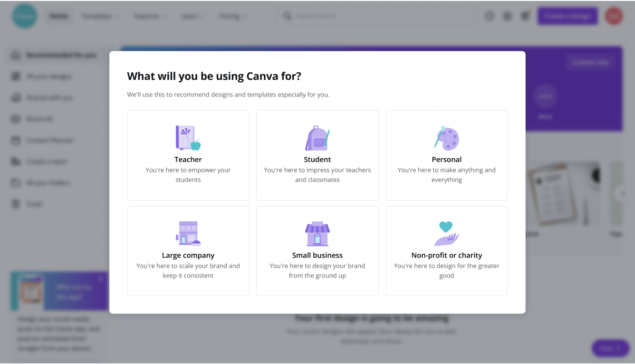The height and width of the screenshot is (364, 635).
Task: Open Content Planner in sidebar
Action: pyautogui.click(x=43, y=140)
